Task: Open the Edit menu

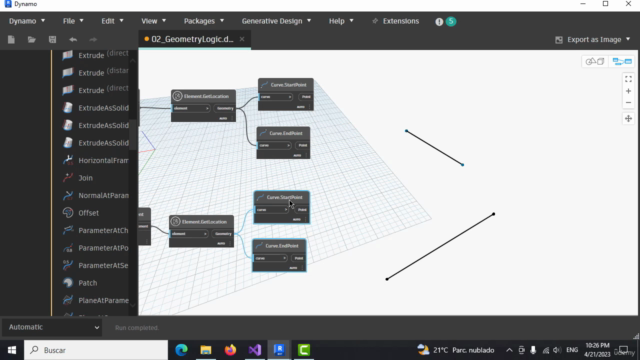Action: [112, 21]
